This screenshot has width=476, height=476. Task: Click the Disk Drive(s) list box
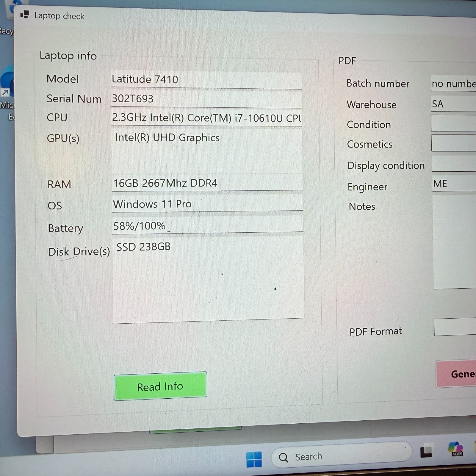[209, 279]
